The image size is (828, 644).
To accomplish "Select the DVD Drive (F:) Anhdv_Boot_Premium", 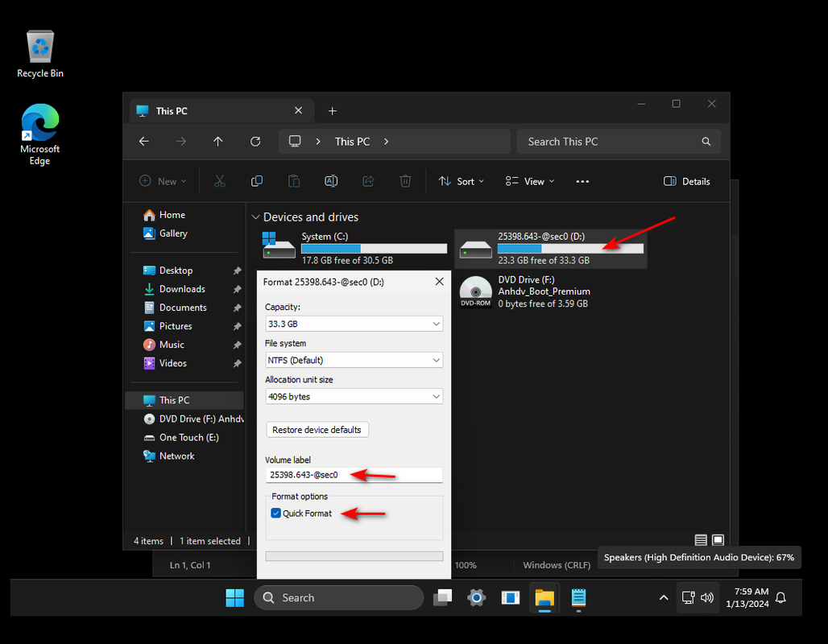I will [x=551, y=291].
